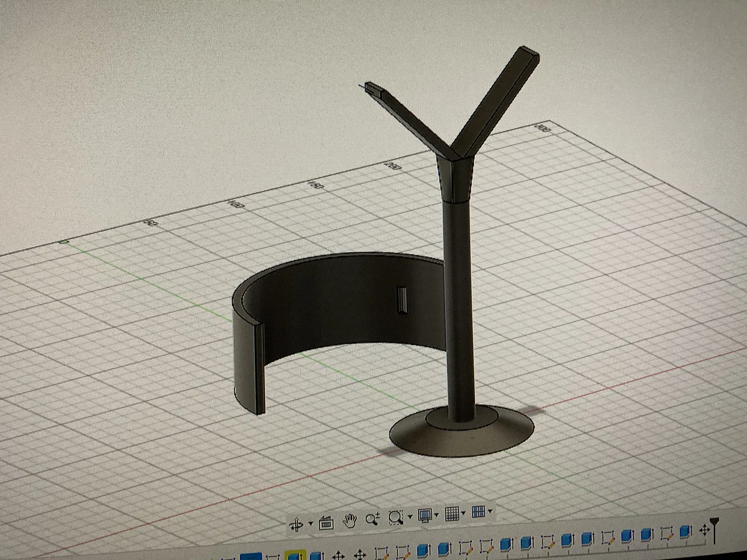The height and width of the screenshot is (560, 747).
Task: Activate the Zoom Window tool
Action: 396,518
